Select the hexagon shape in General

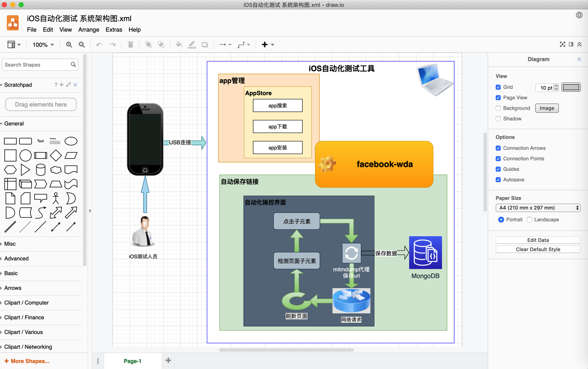pyautogui.click(x=10, y=170)
